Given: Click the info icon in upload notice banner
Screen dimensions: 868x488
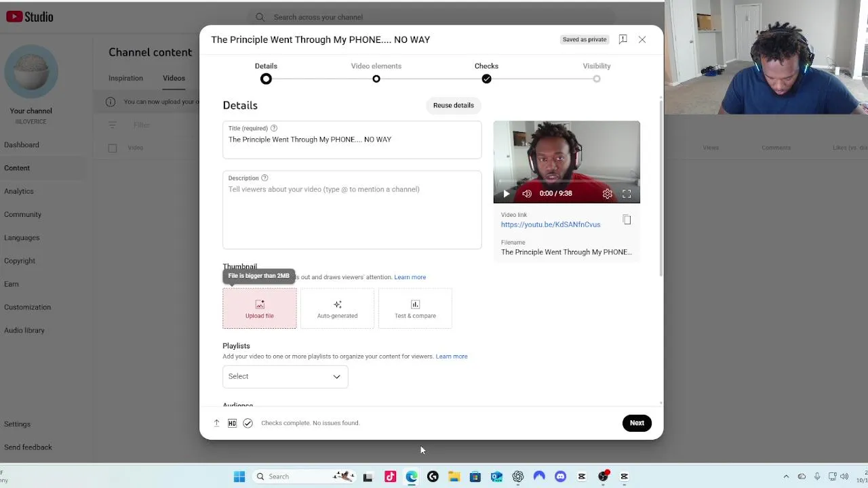Looking at the screenshot, I should click(111, 102).
